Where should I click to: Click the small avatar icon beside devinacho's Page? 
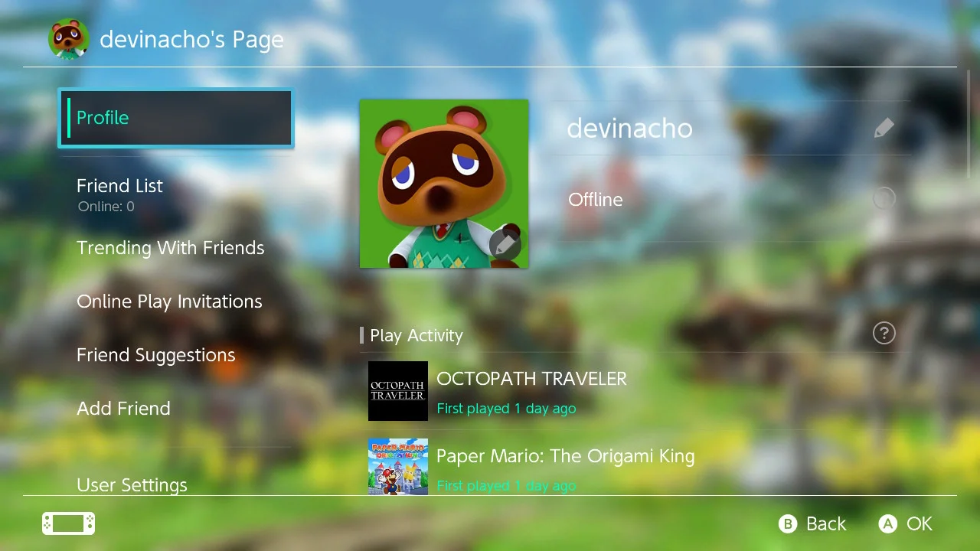tap(69, 40)
